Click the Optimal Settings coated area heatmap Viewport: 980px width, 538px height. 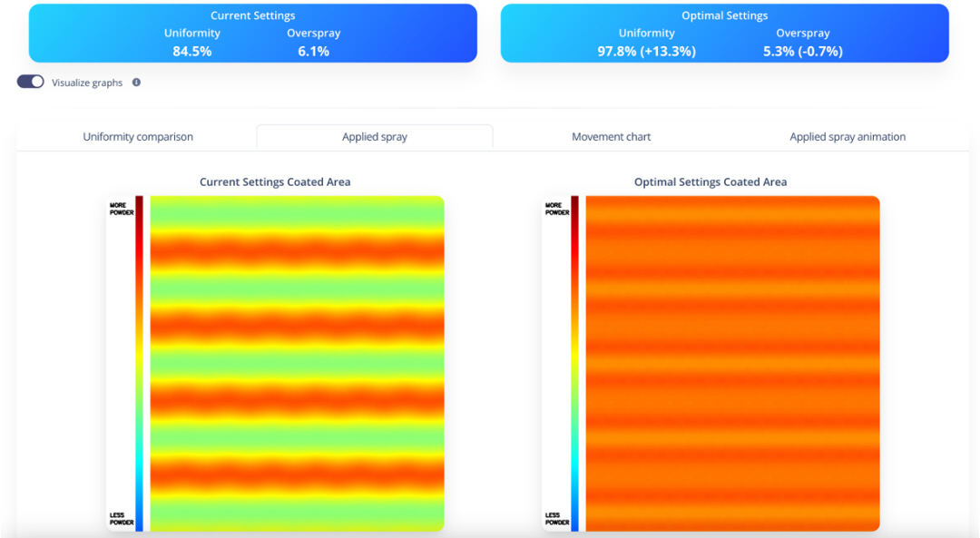click(732, 363)
